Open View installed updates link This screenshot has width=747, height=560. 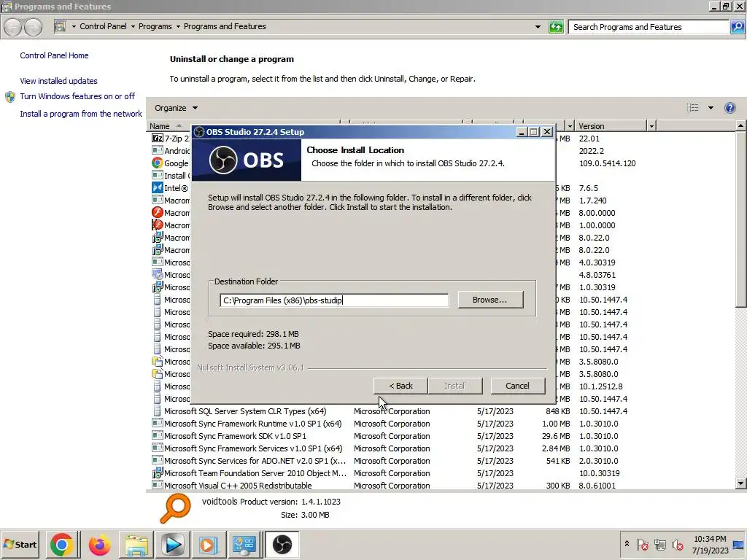pos(58,81)
